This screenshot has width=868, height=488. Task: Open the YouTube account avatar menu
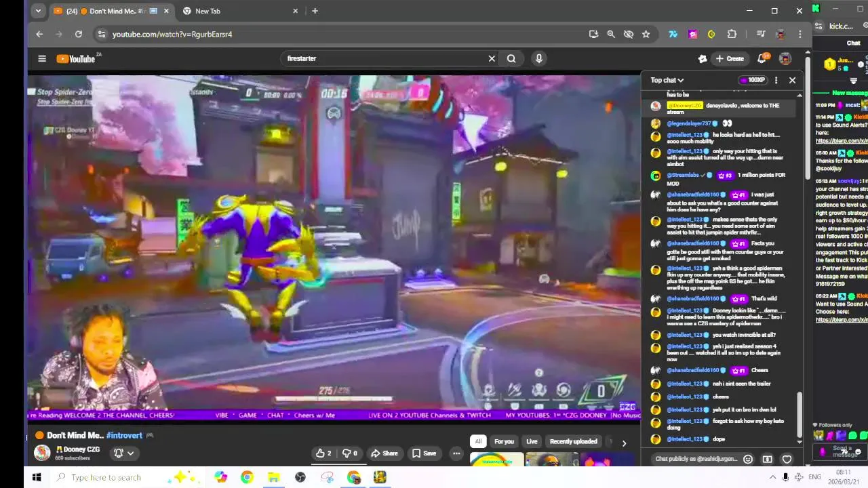pos(785,58)
